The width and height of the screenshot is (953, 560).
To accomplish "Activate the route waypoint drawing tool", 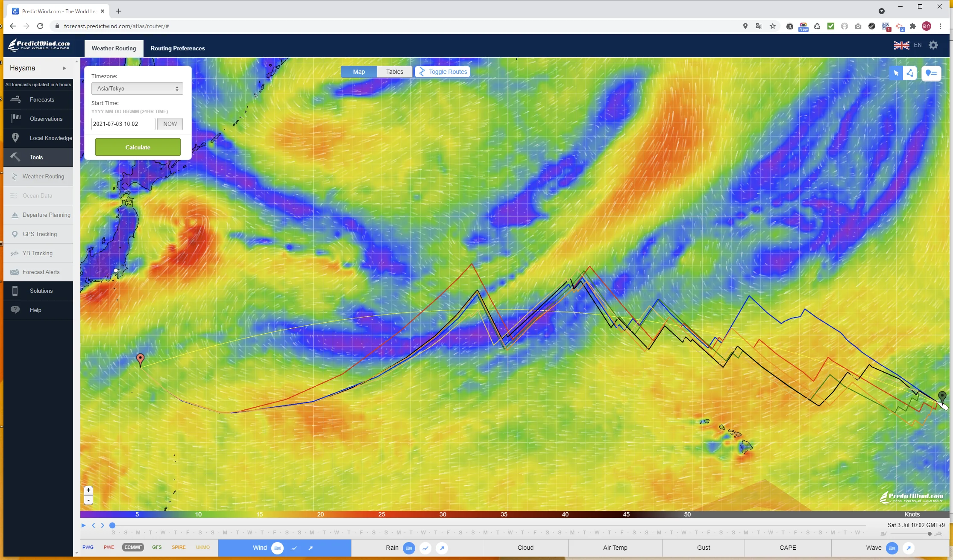I will pyautogui.click(x=910, y=73).
